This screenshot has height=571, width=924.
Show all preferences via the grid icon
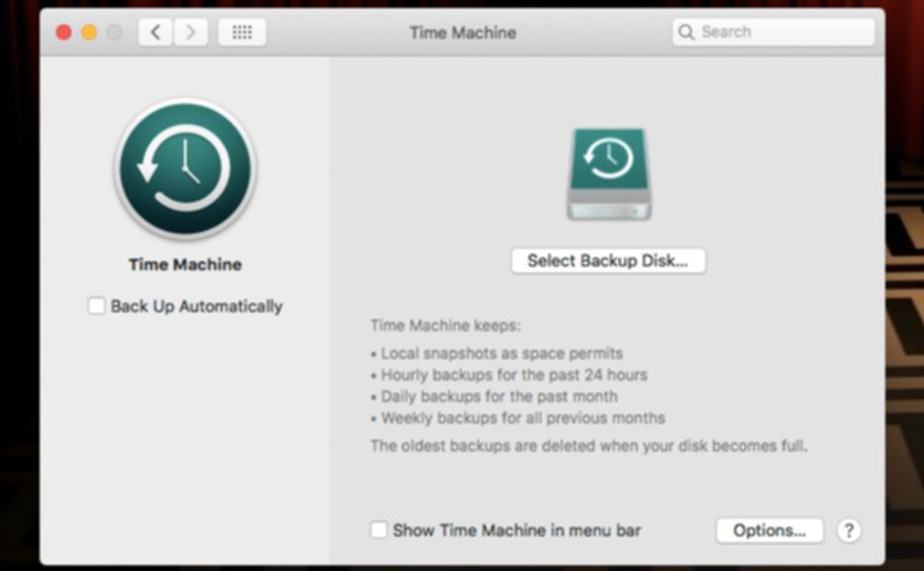pyautogui.click(x=242, y=32)
